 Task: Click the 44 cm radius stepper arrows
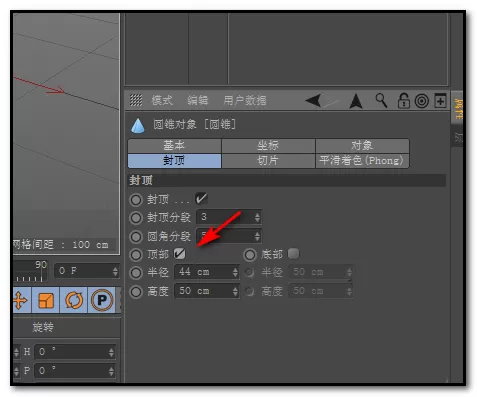235,272
